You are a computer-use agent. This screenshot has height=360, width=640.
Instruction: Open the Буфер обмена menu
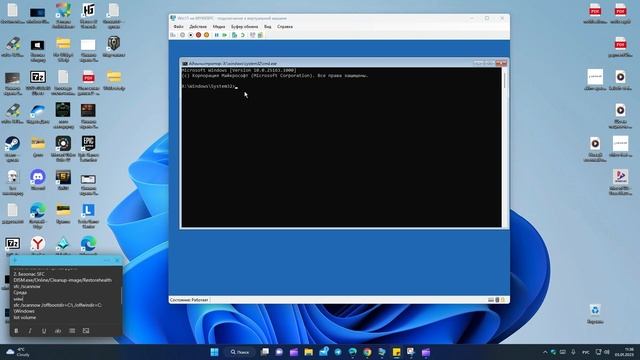244,27
